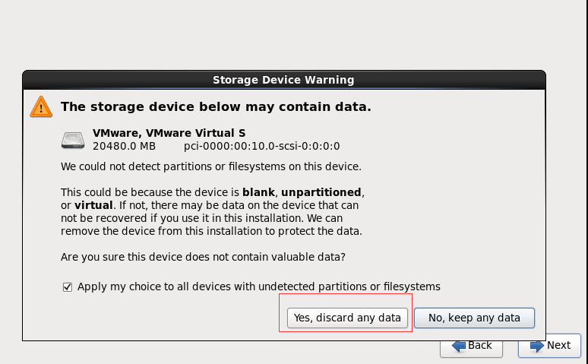This screenshot has height=364, width=588.
Task: Choose "No, keep any data"
Action: pyautogui.click(x=474, y=318)
